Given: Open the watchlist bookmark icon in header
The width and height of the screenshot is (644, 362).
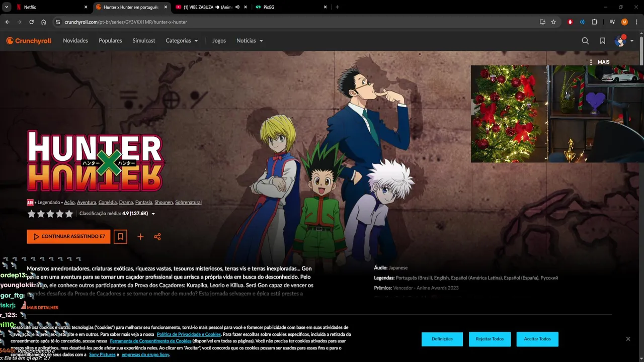Looking at the screenshot, I should coord(603,41).
